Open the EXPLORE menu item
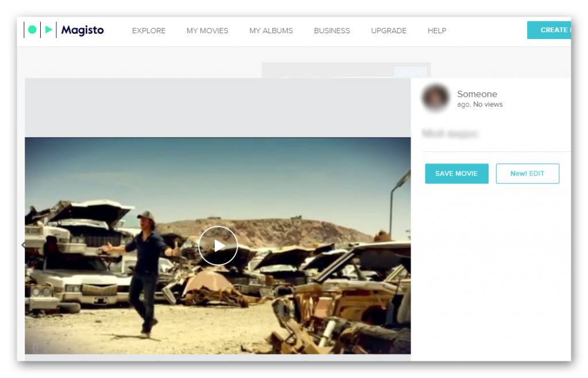Viewport: 588px width, 378px height. point(149,31)
